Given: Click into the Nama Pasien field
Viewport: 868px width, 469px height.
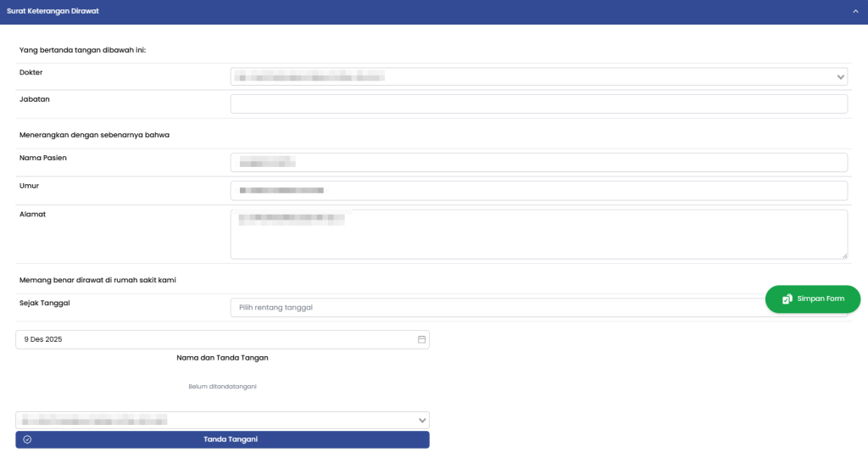Looking at the screenshot, I should point(538,162).
